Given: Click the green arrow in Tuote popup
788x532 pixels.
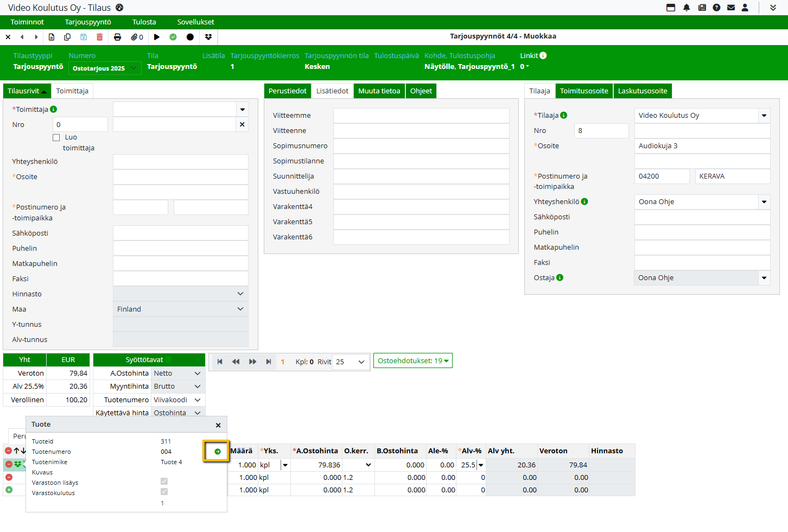Looking at the screenshot, I should (218, 452).
